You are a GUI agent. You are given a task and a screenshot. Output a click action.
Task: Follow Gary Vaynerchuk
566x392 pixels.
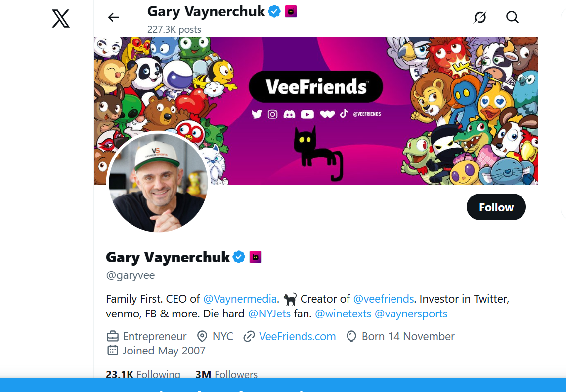point(496,207)
